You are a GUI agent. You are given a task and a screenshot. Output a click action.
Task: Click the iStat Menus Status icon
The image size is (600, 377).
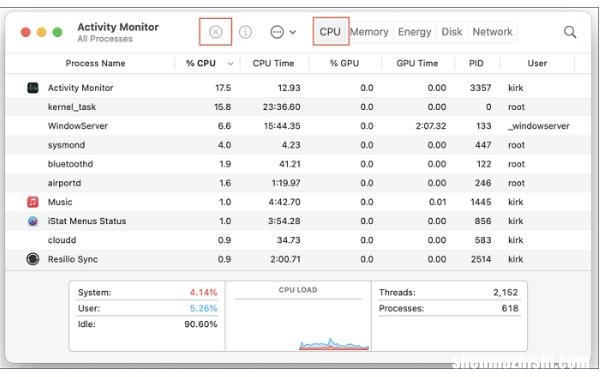tap(33, 221)
